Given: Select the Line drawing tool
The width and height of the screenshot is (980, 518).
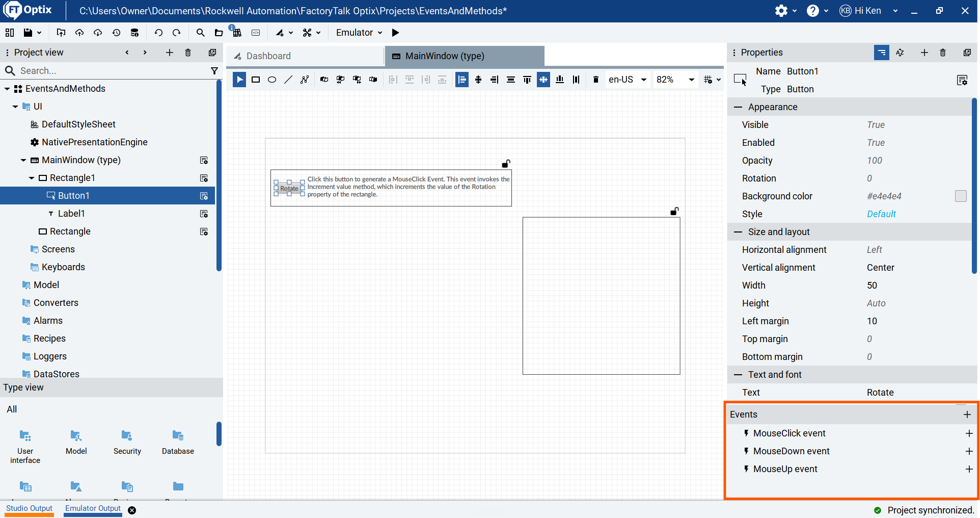Looking at the screenshot, I should point(288,80).
